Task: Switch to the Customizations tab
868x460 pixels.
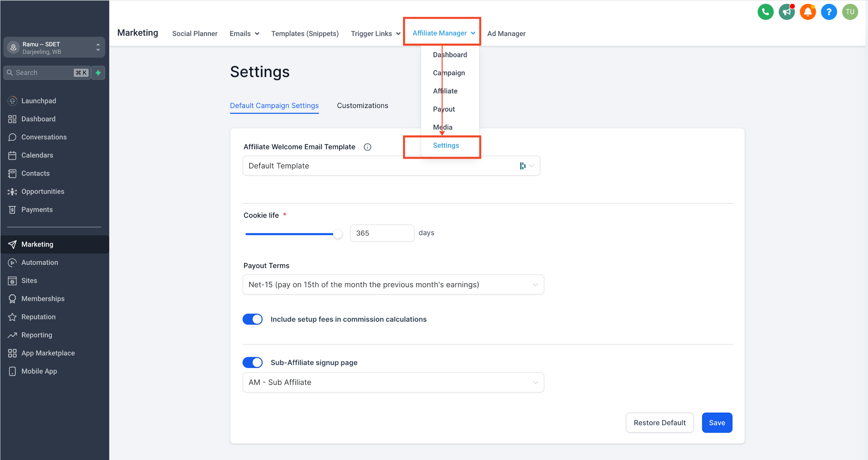Action: [x=362, y=106]
